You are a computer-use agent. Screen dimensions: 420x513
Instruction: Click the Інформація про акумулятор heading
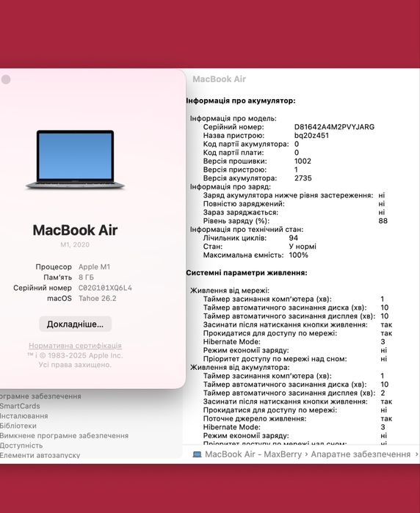(241, 101)
